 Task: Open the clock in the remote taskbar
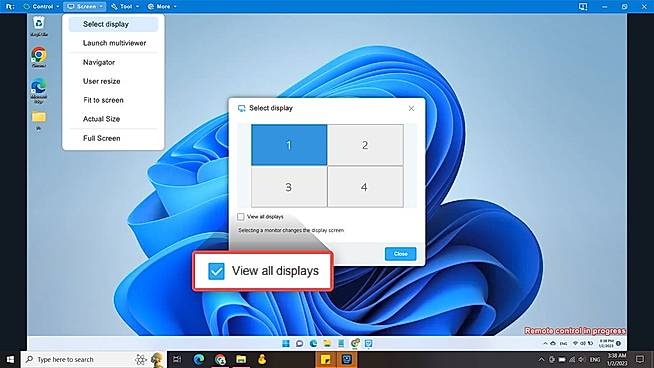tap(606, 343)
